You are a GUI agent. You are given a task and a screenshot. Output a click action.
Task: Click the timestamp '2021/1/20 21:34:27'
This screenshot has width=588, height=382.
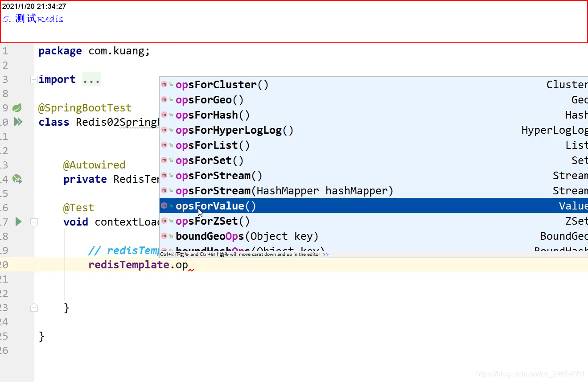pos(34,6)
